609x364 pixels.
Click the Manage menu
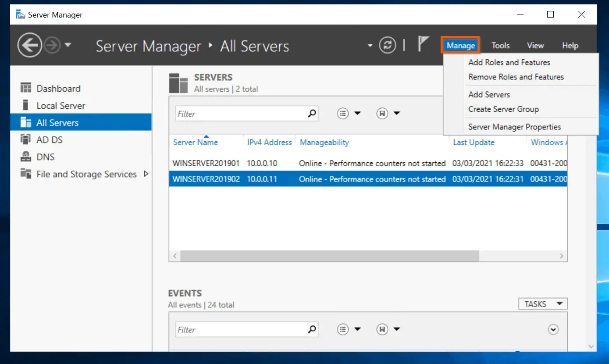[461, 45]
